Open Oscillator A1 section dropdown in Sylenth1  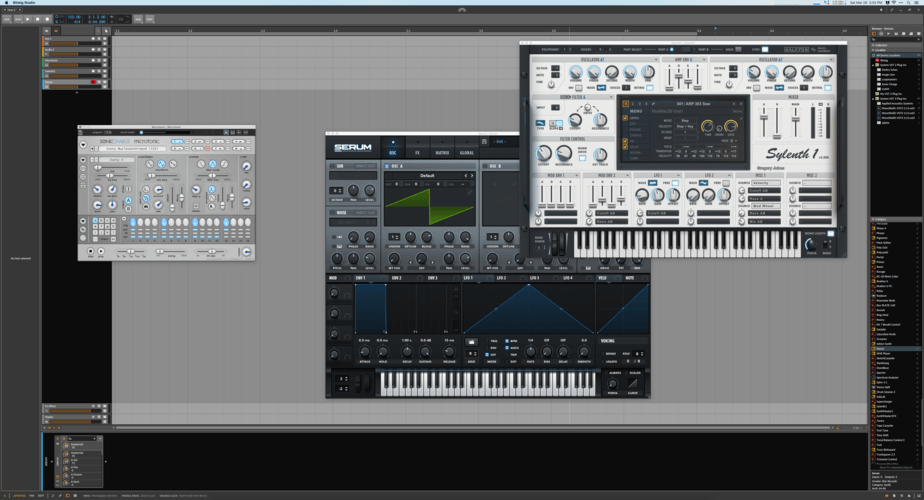[x=655, y=60]
